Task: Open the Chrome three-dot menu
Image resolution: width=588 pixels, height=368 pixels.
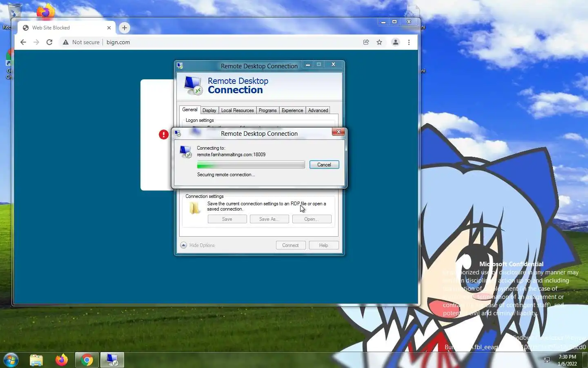Action: 409,42
